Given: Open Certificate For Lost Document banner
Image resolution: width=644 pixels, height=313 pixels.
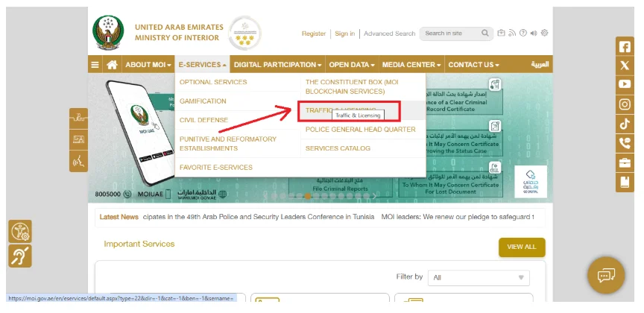Looking at the screenshot, I should point(450,186).
